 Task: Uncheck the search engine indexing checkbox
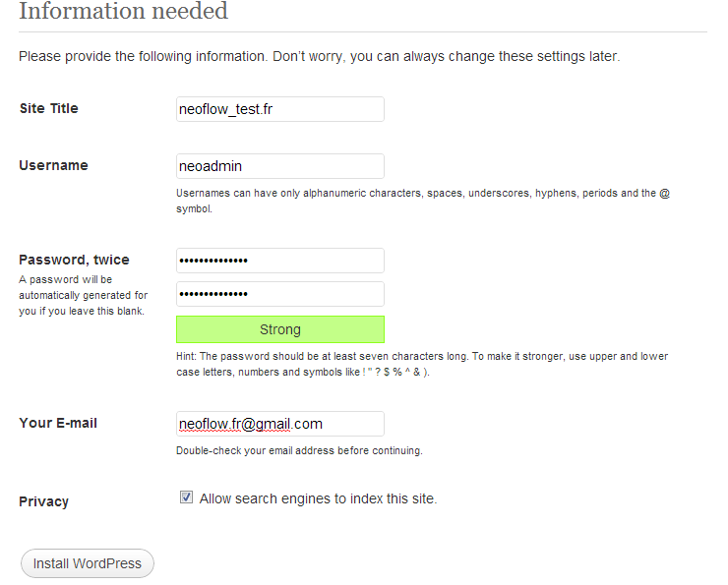click(186, 498)
